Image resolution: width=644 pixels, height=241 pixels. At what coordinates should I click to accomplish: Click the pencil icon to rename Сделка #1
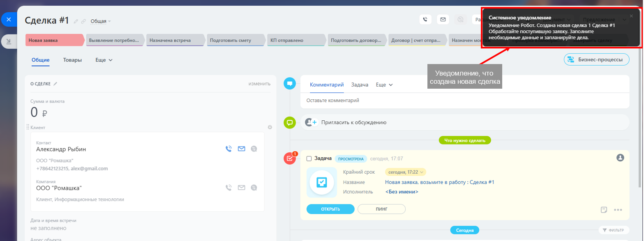pos(76,21)
